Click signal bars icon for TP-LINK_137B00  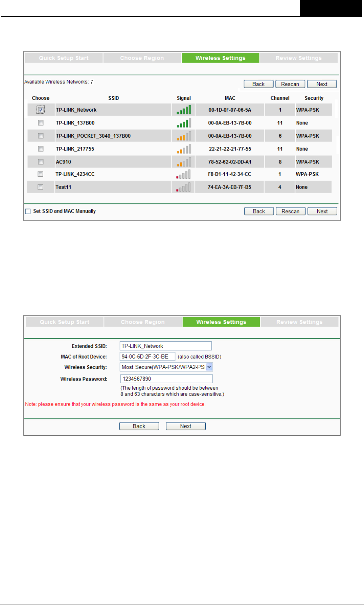point(183,123)
